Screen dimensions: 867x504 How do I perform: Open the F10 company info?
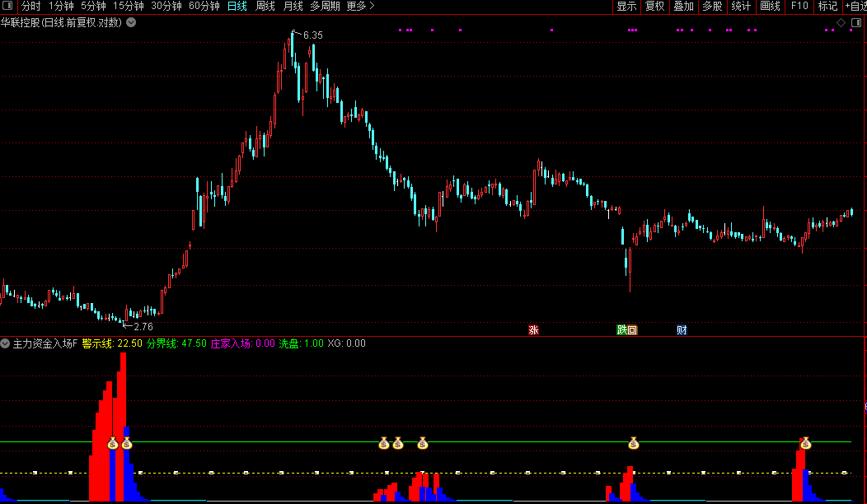pos(799,6)
